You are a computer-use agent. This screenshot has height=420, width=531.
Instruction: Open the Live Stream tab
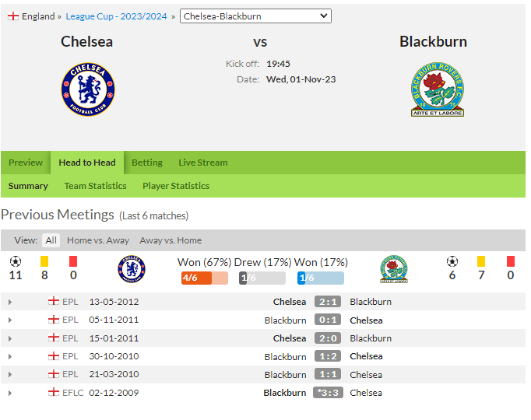pyautogui.click(x=203, y=163)
